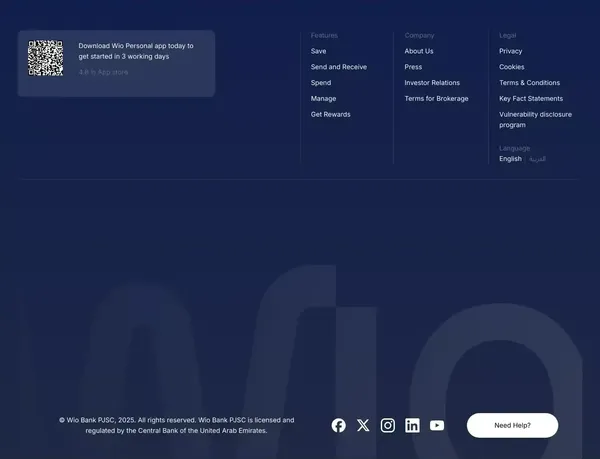Click the 4.8 in App store rating text
This screenshot has width=600, height=459.
(103, 72)
